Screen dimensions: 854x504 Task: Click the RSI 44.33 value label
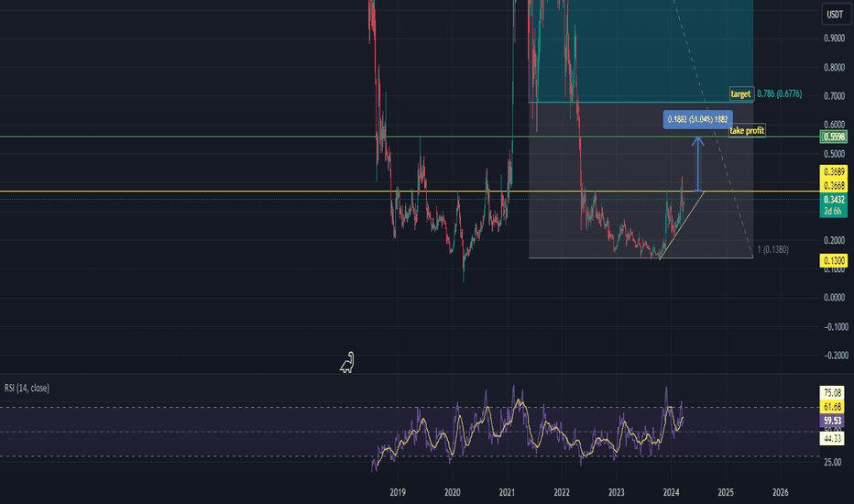832,438
